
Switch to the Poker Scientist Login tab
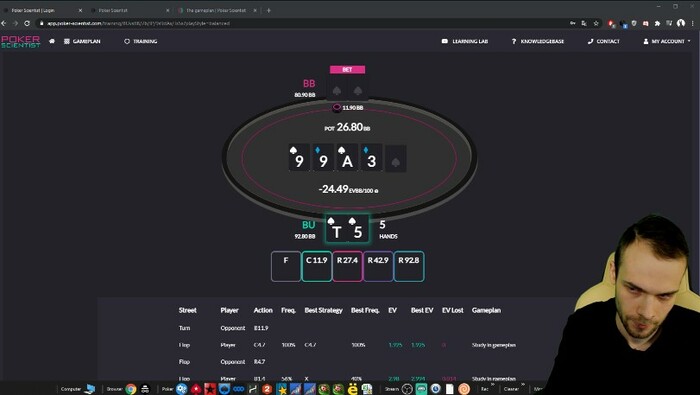coord(42,10)
